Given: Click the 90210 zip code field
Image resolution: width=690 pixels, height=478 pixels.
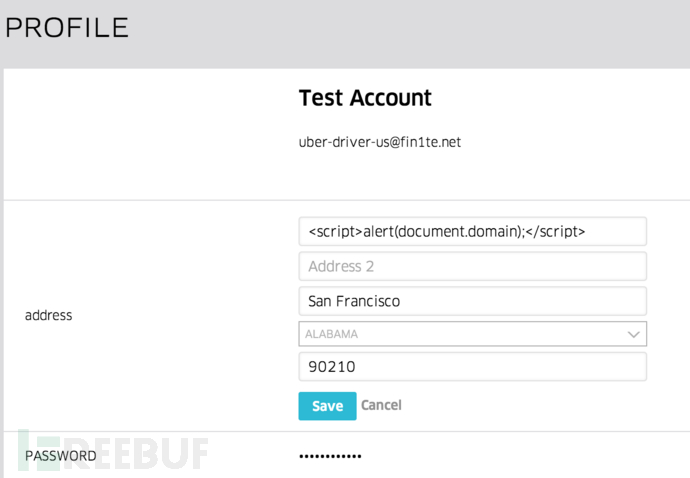Looking at the screenshot, I should 473,366.
